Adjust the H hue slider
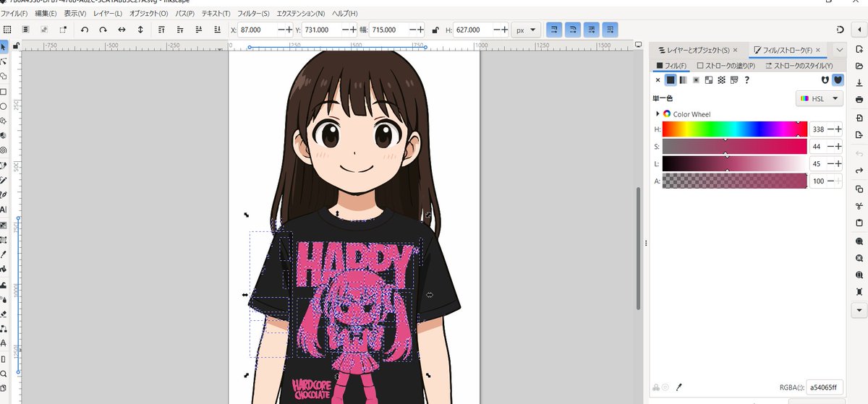 point(734,129)
